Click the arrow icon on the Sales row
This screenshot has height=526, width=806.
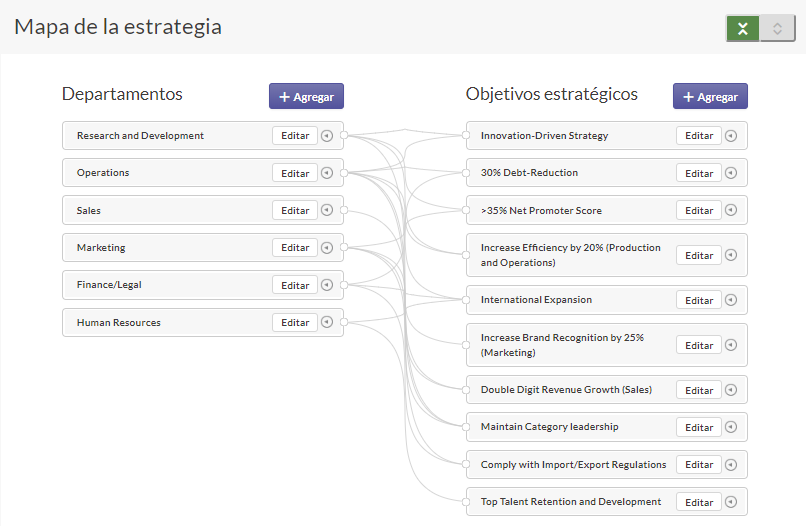tap(327, 211)
